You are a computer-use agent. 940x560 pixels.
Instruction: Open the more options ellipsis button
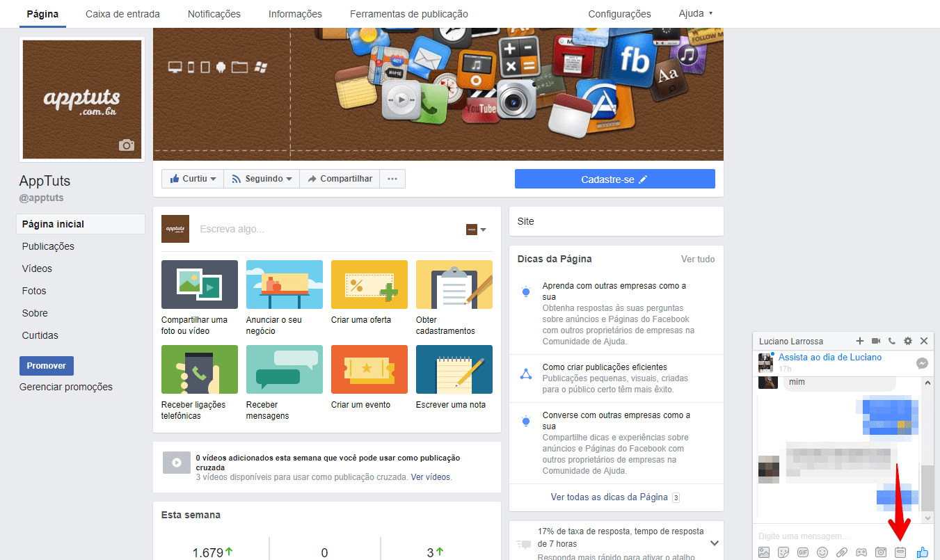tap(392, 179)
